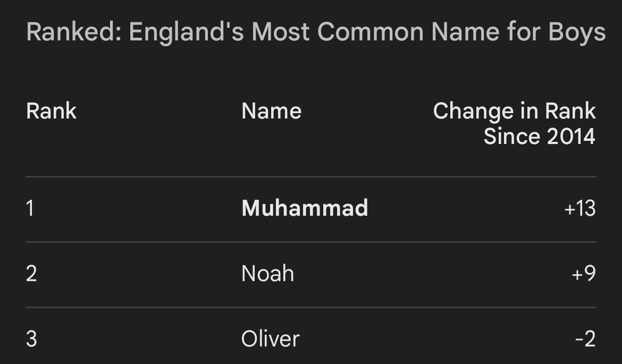Click the +13 rank change value
The width and height of the screenshot is (622, 364).
tap(580, 209)
